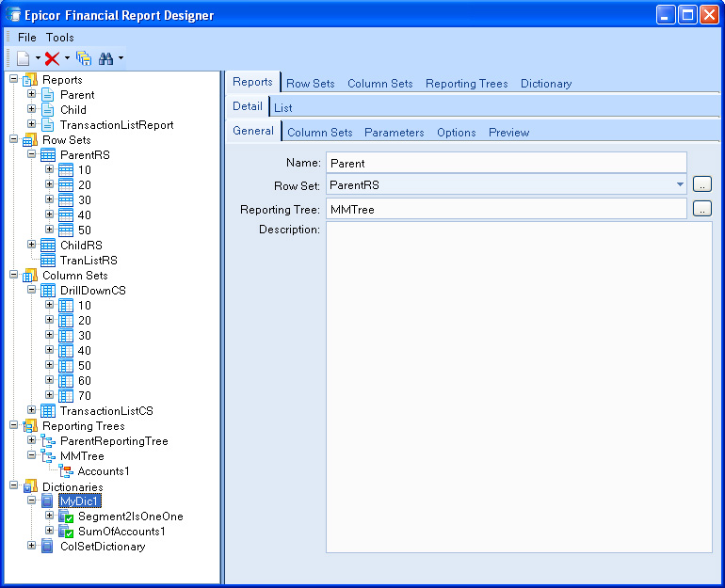
Task: Click the Dictionaries folder icon
Action: 30,486
